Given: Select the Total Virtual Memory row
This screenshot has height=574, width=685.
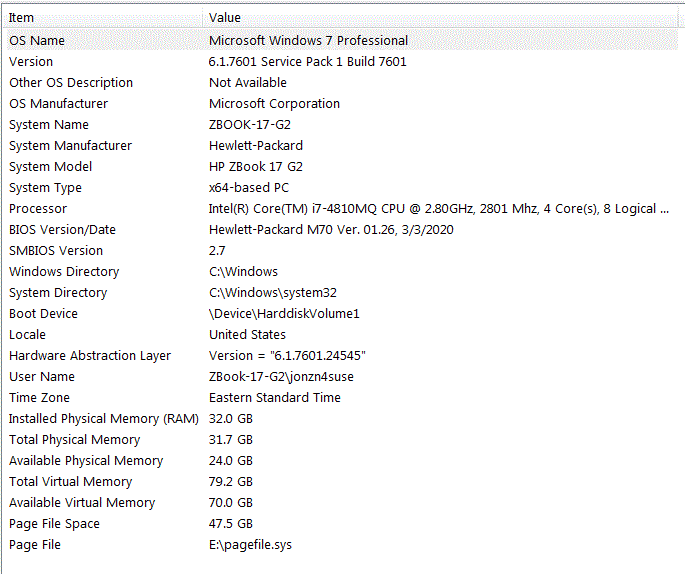Looking at the screenshot, I should (341, 481).
